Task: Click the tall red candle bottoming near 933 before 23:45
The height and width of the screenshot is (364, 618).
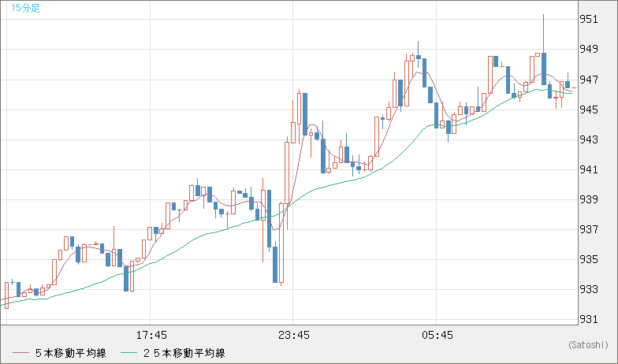Action: click(281, 243)
